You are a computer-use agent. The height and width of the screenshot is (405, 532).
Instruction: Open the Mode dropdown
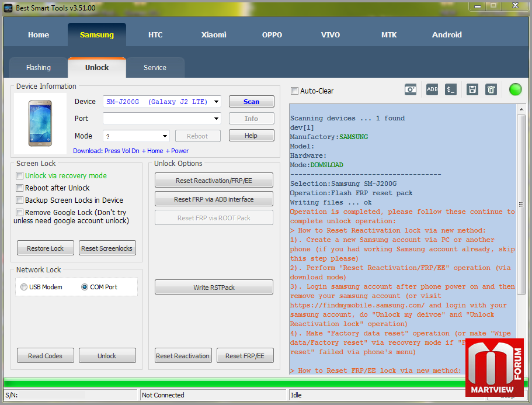[x=165, y=136]
